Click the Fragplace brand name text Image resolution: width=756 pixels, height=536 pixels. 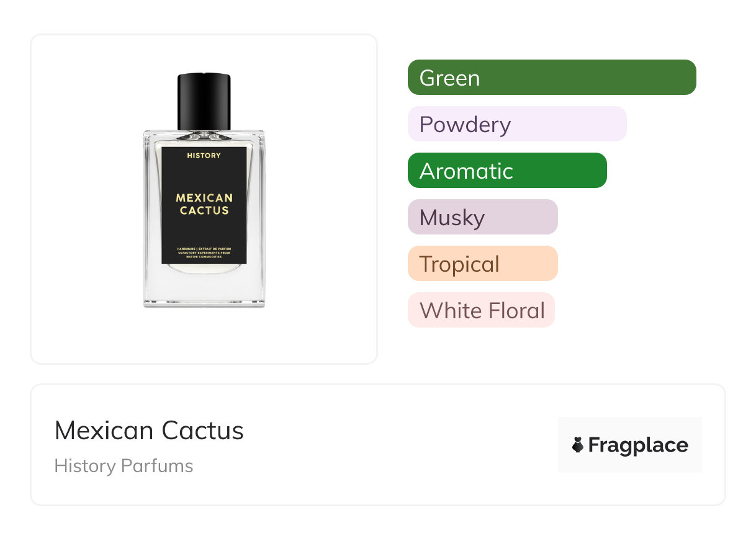tap(638, 445)
